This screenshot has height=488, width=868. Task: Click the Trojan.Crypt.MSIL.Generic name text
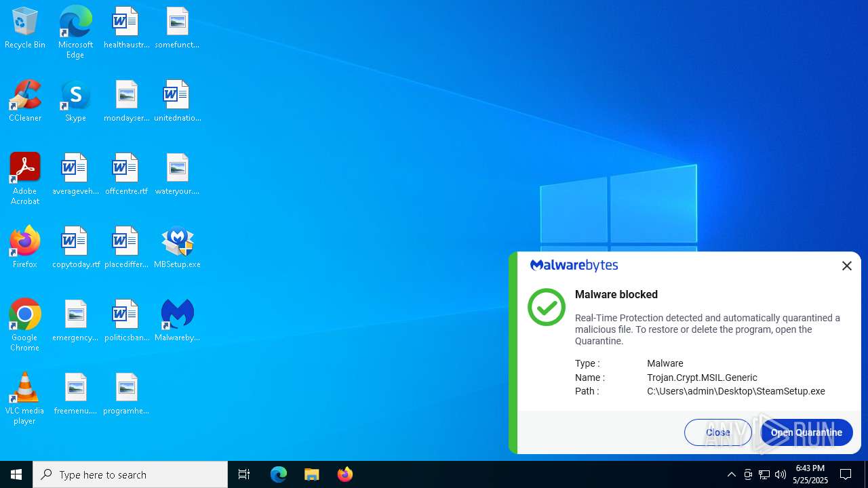(702, 378)
